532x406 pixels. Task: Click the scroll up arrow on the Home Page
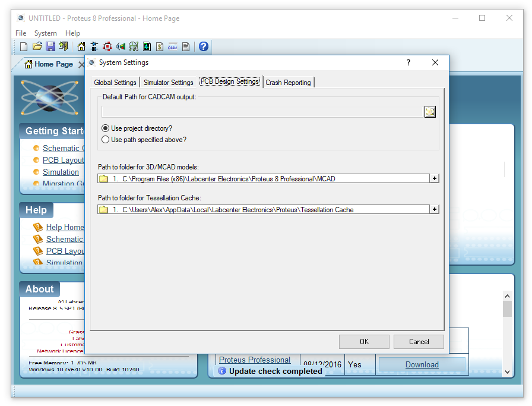[x=507, y=296]
